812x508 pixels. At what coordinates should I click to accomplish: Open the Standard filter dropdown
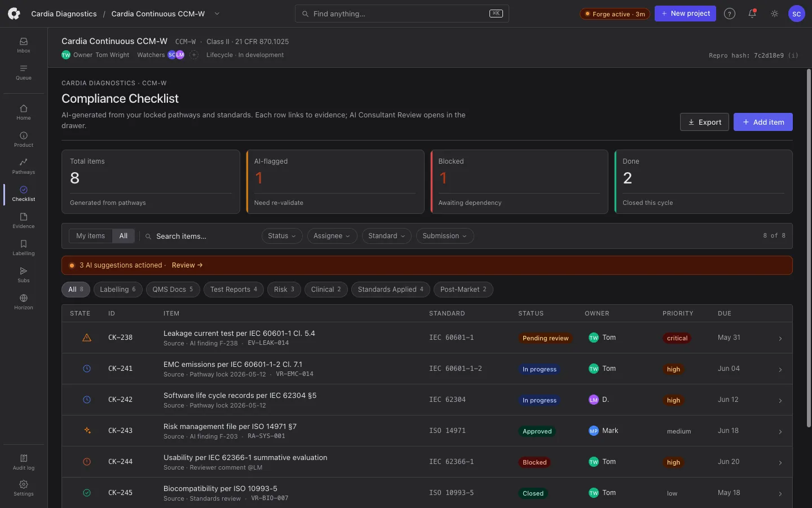point(387,236)
